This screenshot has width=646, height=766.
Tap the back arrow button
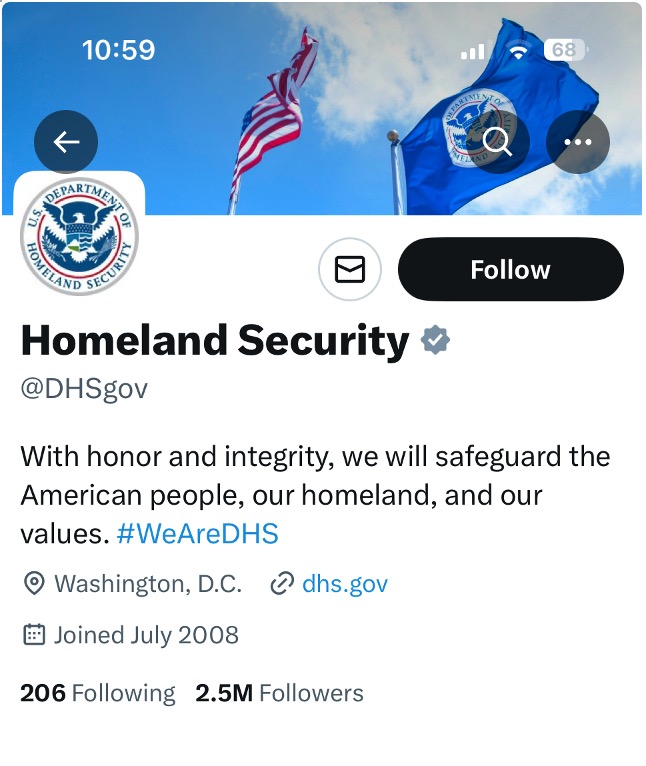[x=66, y=142]
